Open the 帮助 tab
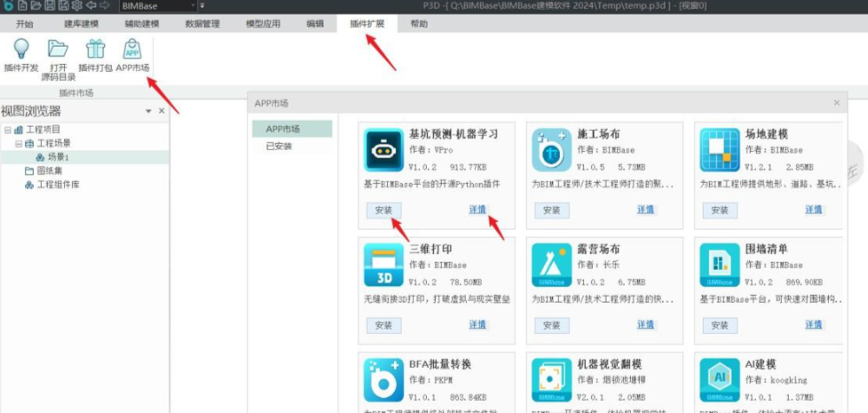 pos(419,23)
